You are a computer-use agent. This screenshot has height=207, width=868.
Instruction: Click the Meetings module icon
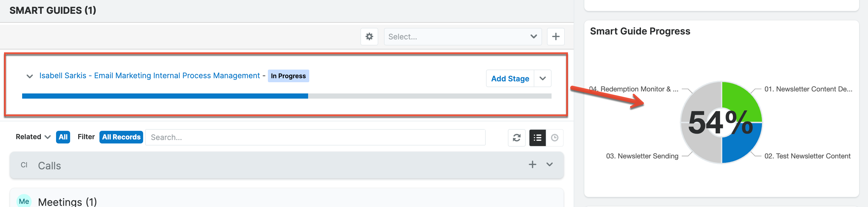[x=24, y=201]
